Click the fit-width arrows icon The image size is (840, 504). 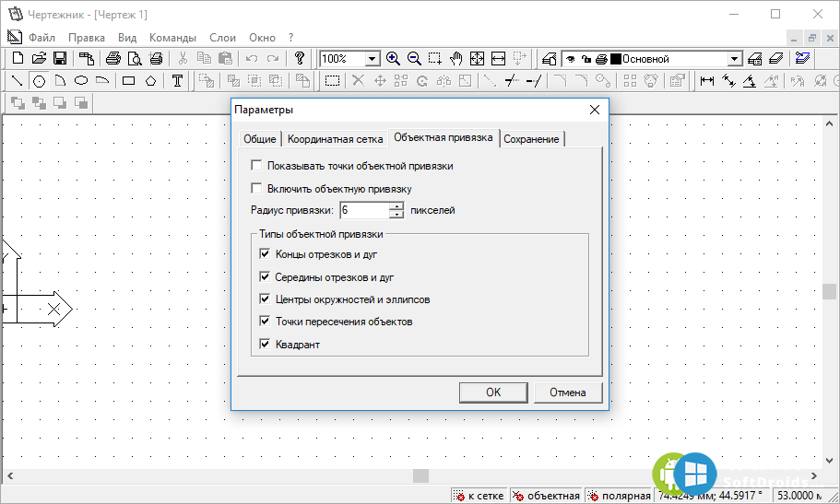point(498,58)
